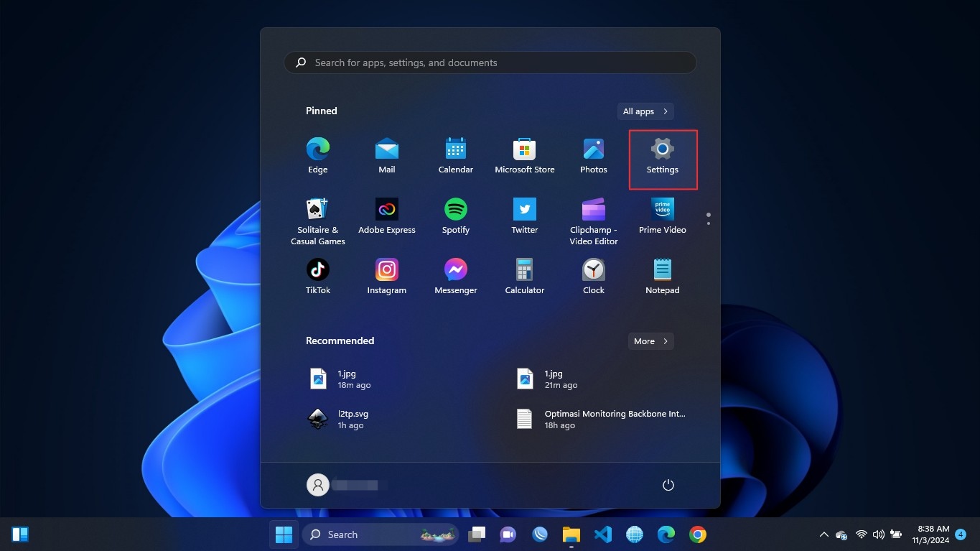
Task: Go to next pinned apps page dot
Action: [x=709, y=223]
